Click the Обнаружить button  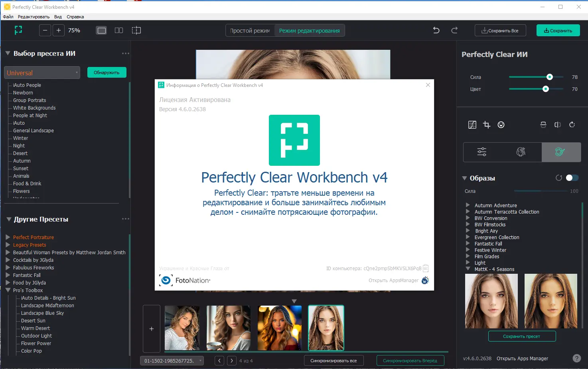(x=107, y=73)
